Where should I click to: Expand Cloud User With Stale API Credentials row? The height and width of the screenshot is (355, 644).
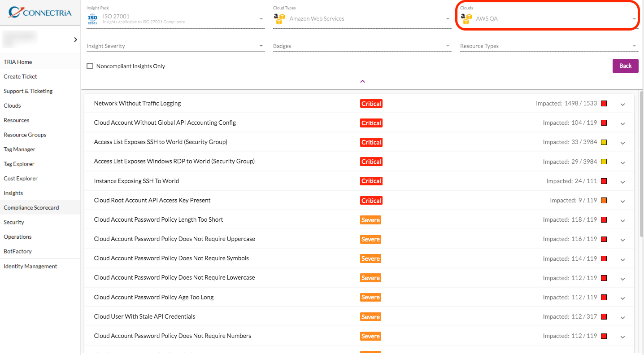(623, 317)
